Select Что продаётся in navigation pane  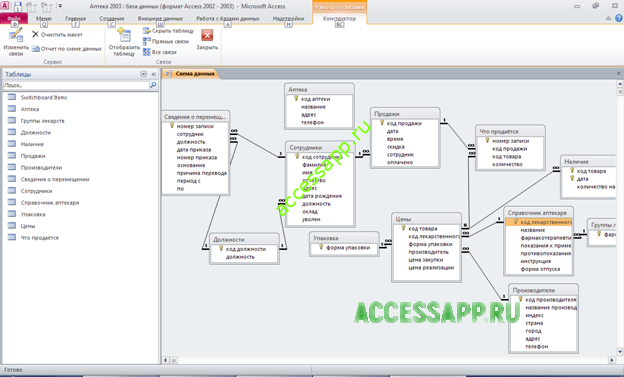click(x=39, y=238)
